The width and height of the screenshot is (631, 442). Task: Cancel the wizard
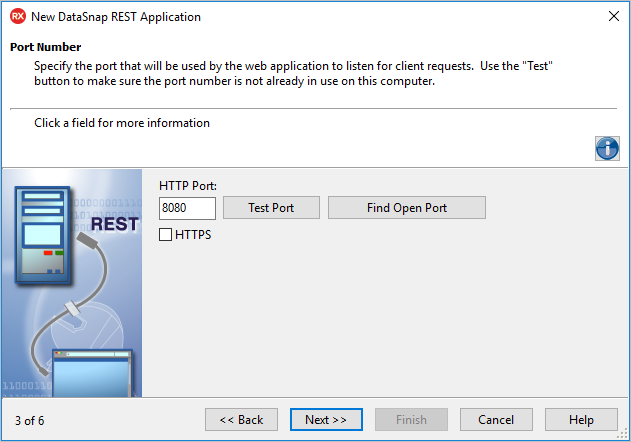pos(496,420)
